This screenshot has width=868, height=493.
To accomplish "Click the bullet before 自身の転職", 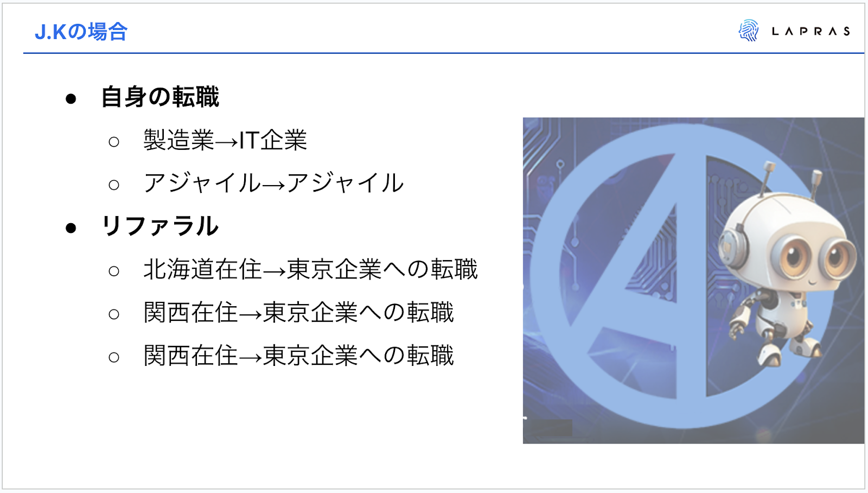I will pyautogui.click(x=71, y=99).
